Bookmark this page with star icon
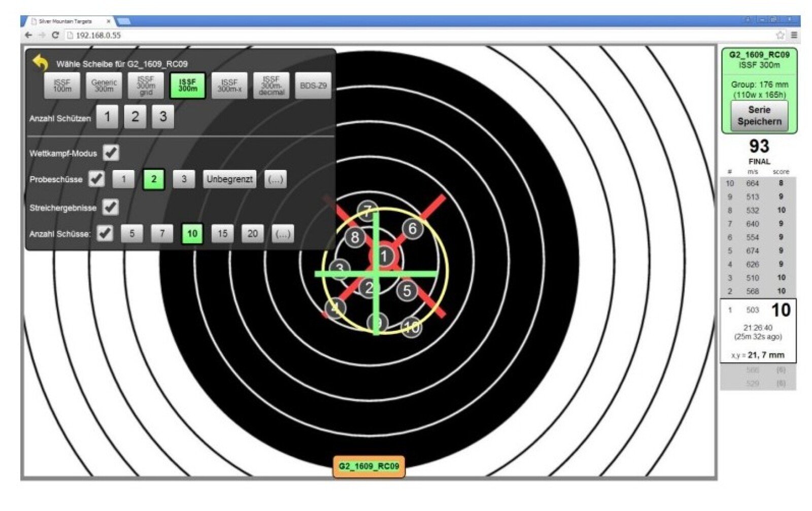The width and height of the screenshot is (812, 511). 780,35
